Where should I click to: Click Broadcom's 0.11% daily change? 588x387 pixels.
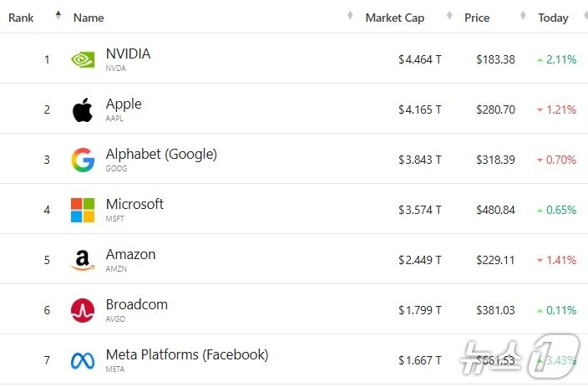click(561, 310)
